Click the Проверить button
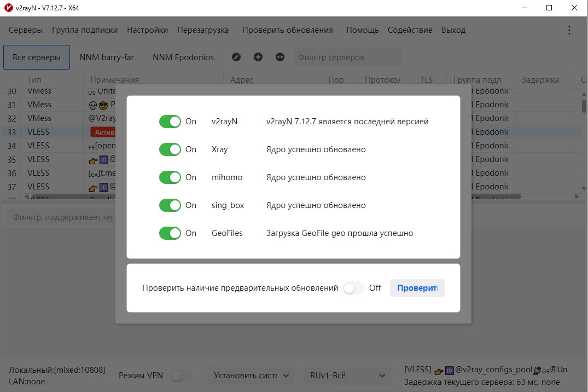The image size is (588, 392). 417,288
